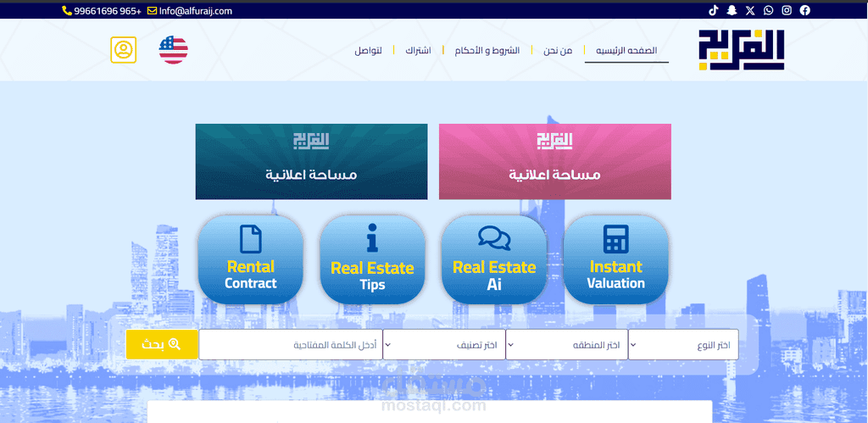The height and width of the screenshot is (423, 868).
Task: Click the keyword search input field
Action: coord(291,344)
